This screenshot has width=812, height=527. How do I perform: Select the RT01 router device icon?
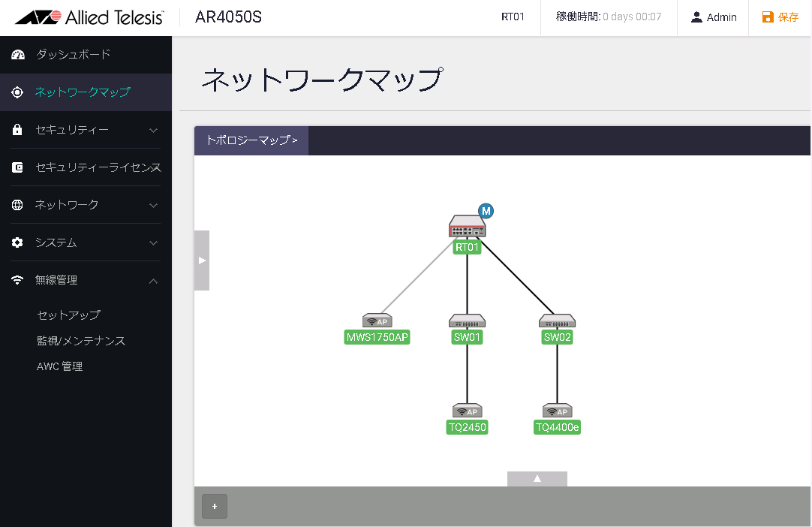click(x=467, y=227)
